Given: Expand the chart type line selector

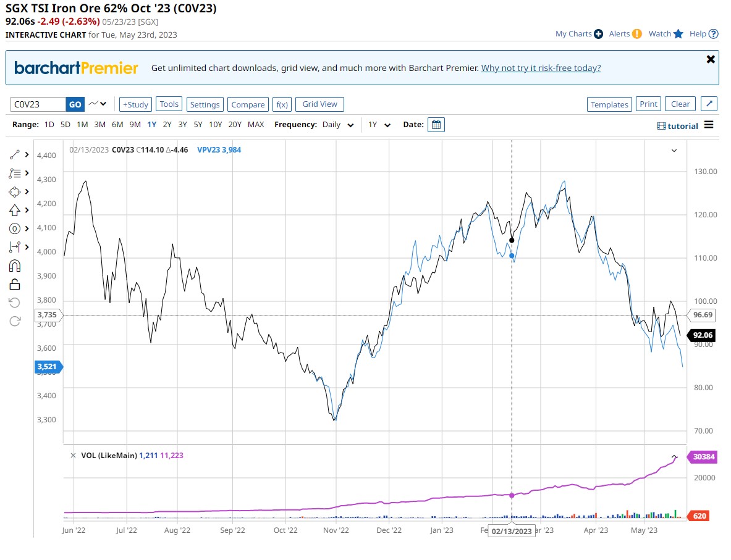Looking at the screenshot, I should tap(98, 104).
